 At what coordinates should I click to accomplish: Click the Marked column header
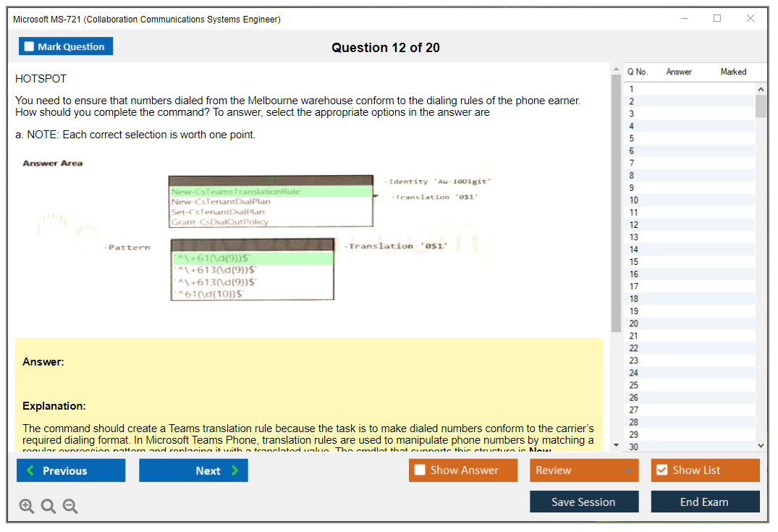[733, 72]
